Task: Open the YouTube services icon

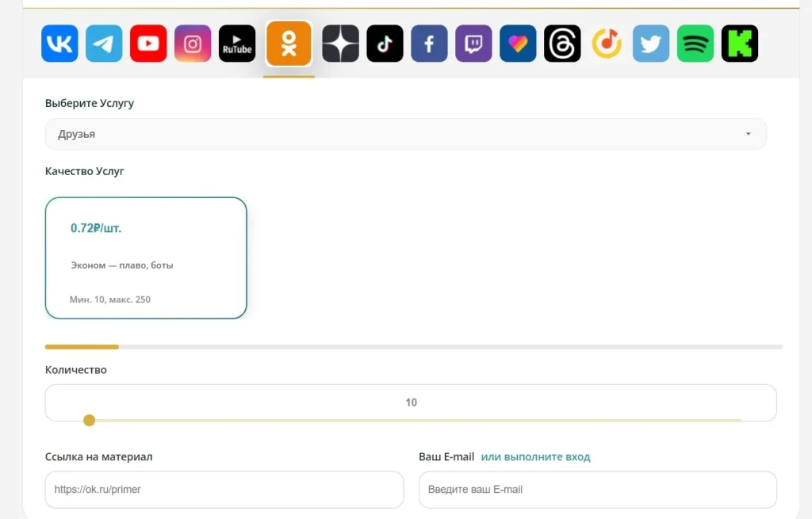Action: (x=148, y=44)
